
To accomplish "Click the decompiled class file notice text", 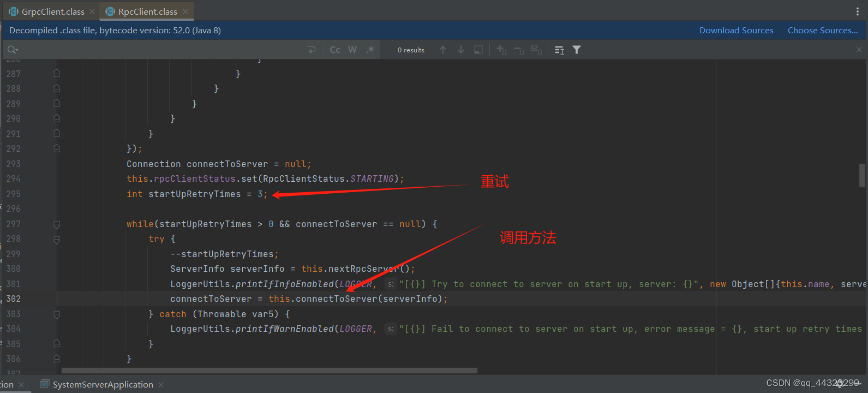I will click(x=115, y=31).
